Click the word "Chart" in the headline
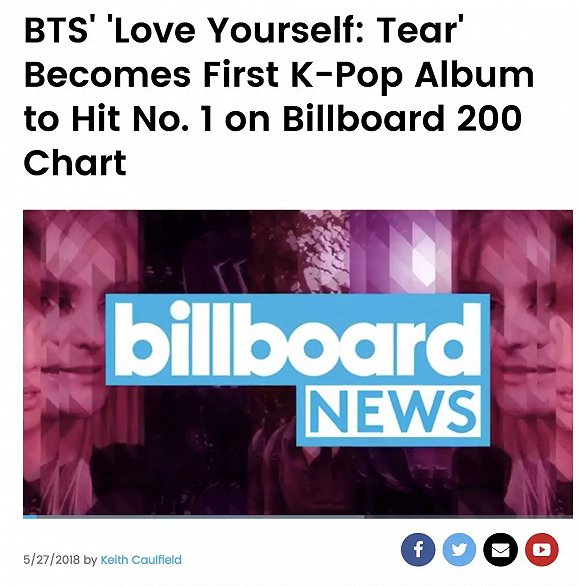580x586 pixels. pos(75,163)
